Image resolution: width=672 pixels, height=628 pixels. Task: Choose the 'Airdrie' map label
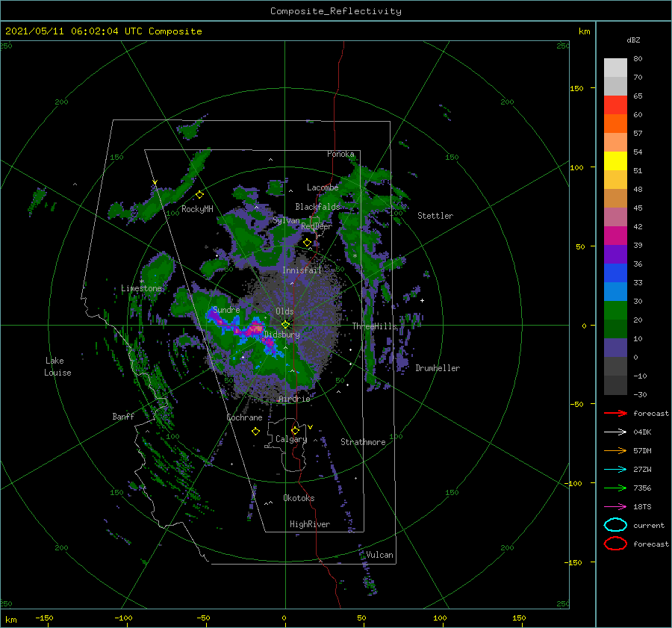[x=294, y=399]
